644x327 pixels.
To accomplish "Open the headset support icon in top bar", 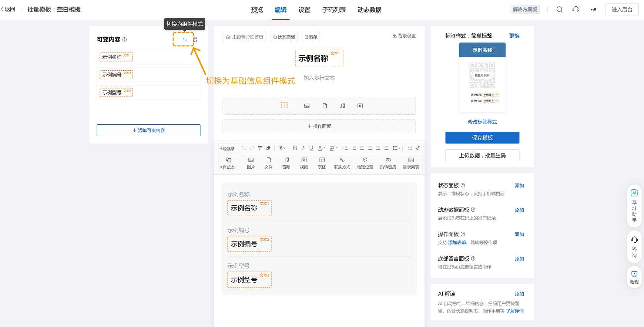I will [576, 10].
